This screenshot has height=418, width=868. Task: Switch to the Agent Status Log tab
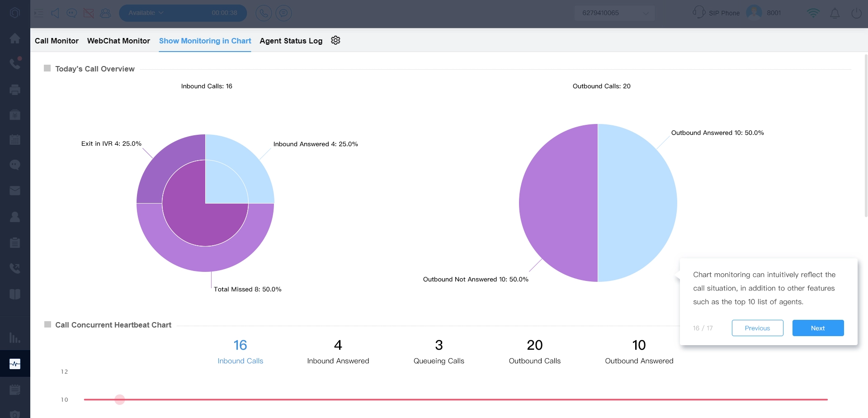[x=291, y=41]
